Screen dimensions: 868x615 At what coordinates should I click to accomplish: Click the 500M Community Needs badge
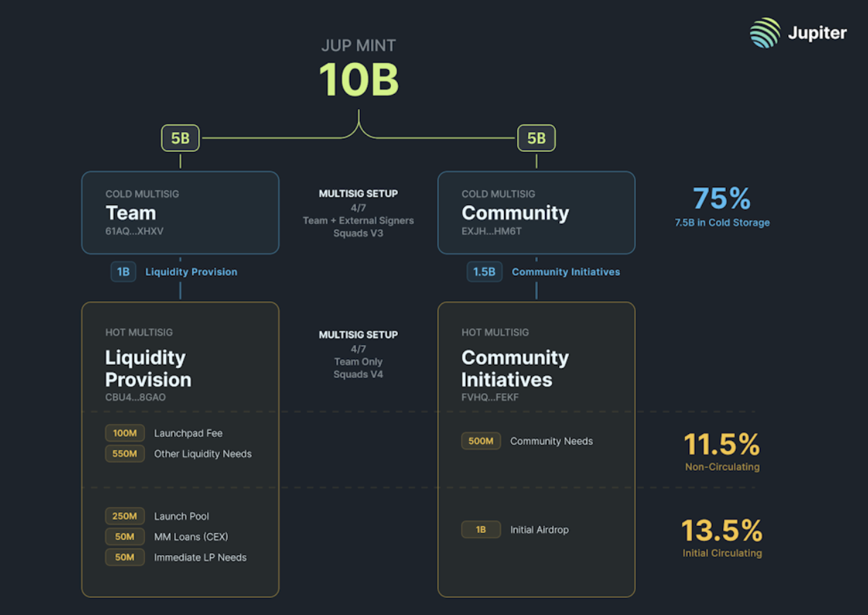481,441
